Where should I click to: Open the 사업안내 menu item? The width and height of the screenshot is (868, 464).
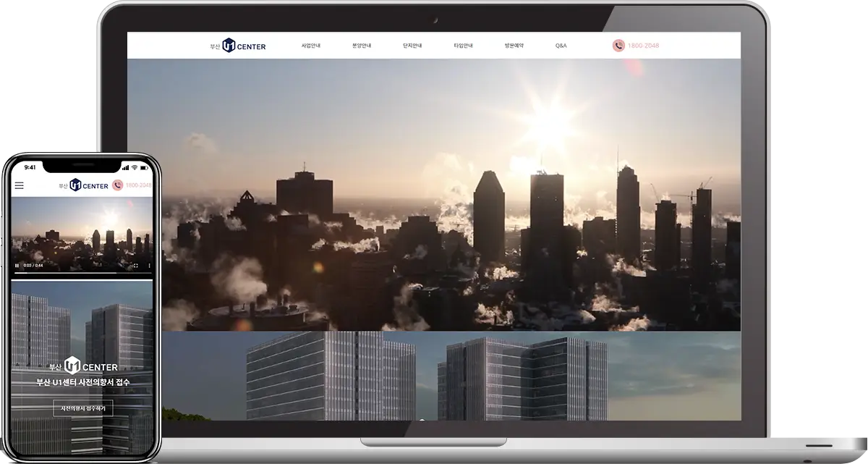point(311,46)
